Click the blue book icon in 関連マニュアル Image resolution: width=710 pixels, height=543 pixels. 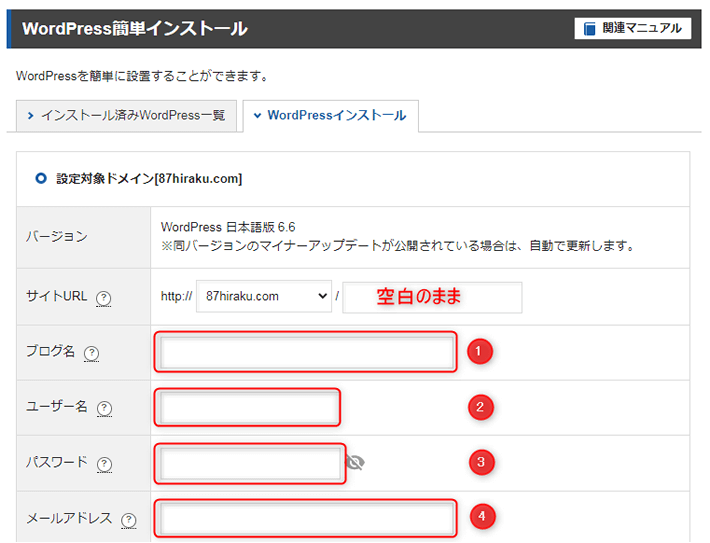tap(590, 29)
